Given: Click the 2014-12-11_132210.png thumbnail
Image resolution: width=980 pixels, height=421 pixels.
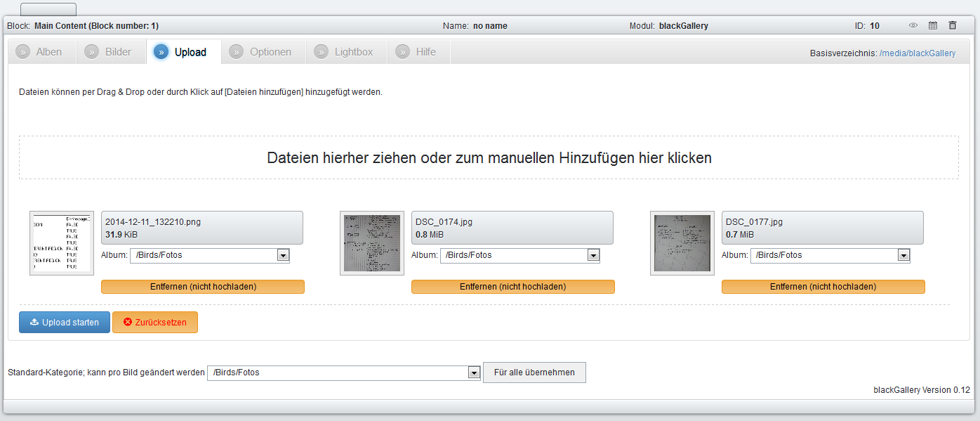Looking at the screenshot, I should point(62,243).
